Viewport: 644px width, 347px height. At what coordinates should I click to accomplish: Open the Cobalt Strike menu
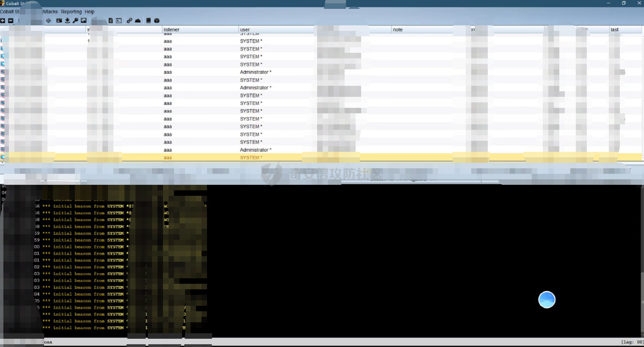[x=10, y=12]
